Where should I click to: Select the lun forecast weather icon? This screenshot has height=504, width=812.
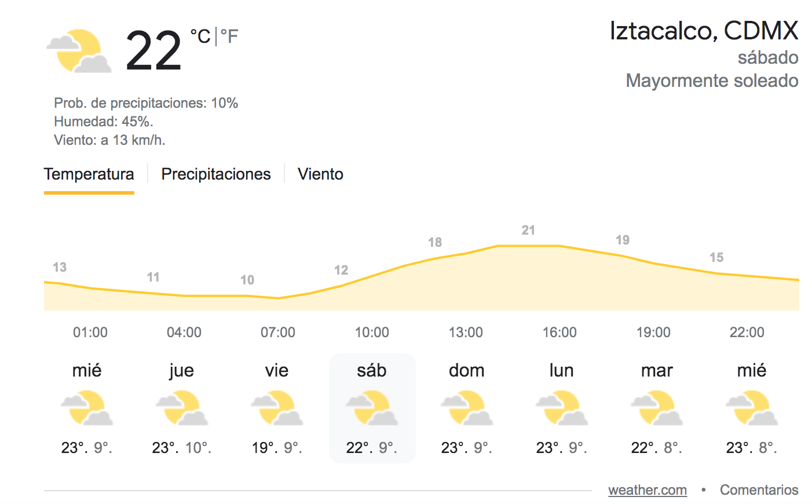(562, 408)
